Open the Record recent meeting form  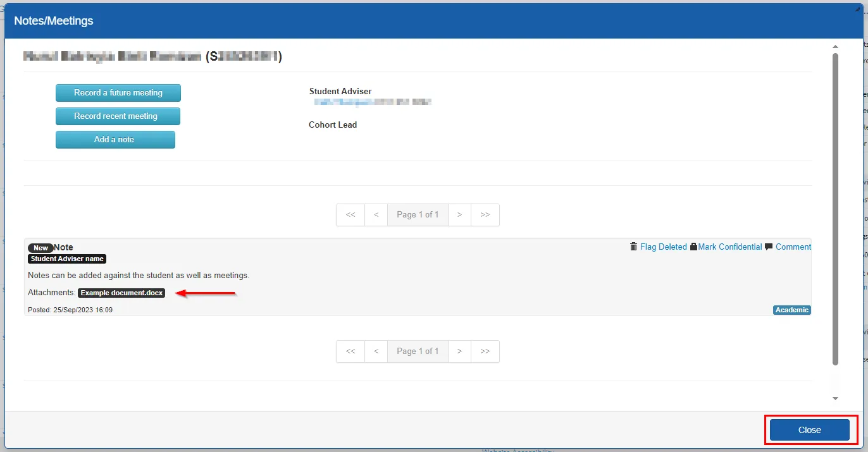(118, 116)
